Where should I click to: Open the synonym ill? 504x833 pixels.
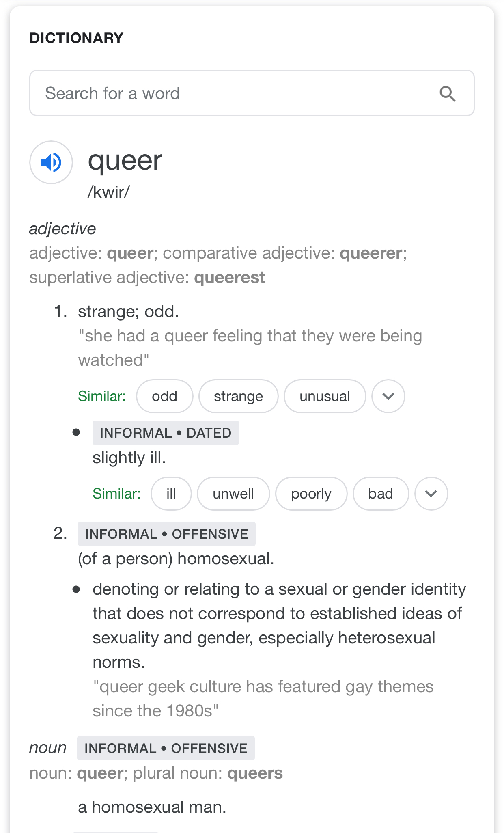(171, 494)
